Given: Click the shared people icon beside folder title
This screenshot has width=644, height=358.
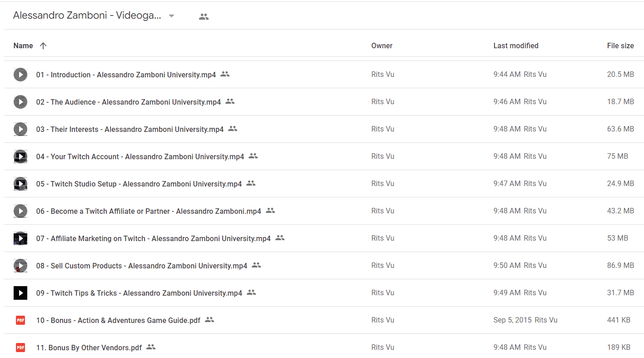Looking at the screenshot, I should click(x=204, y=17).
